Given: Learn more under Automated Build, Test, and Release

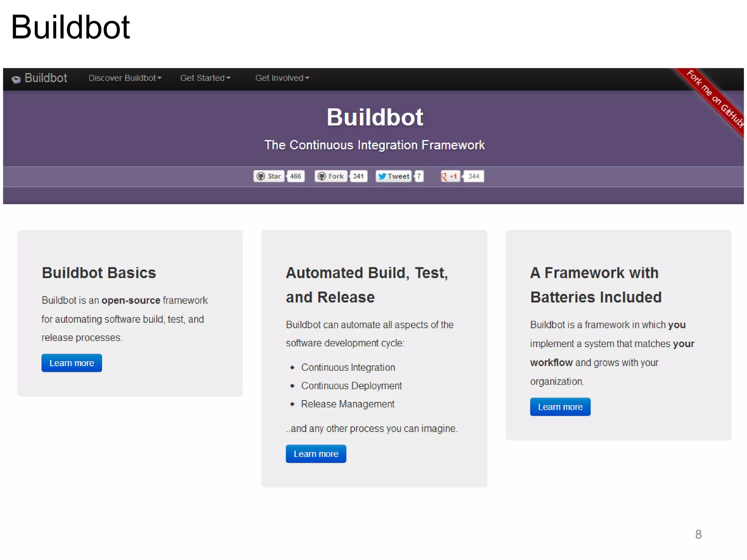Looking at the screenshot, I should (x=316, y=454).
